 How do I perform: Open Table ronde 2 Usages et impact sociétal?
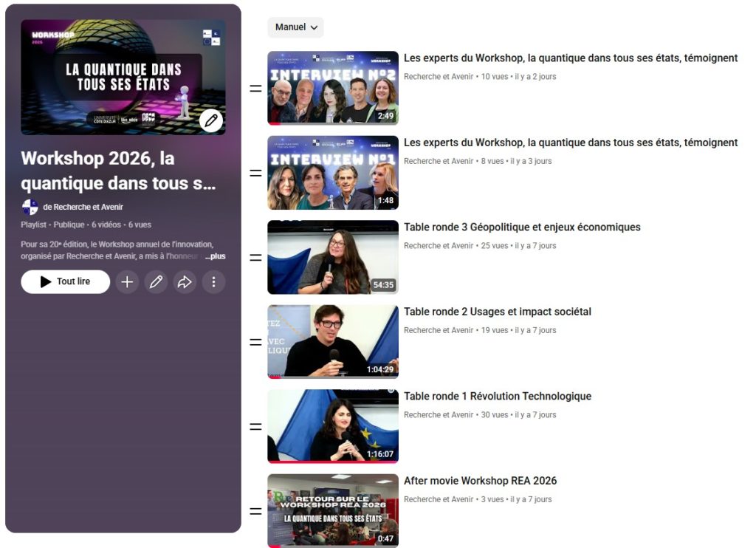click(497, 312)
